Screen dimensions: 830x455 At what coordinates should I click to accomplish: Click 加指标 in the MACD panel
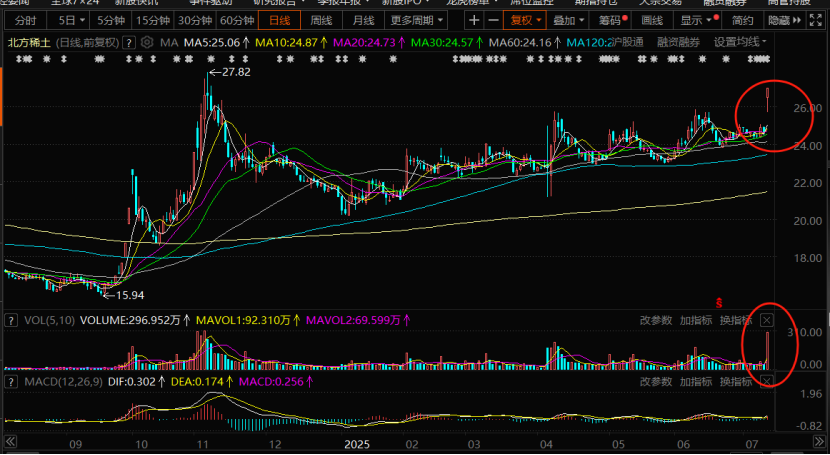(x=696, y=381)
